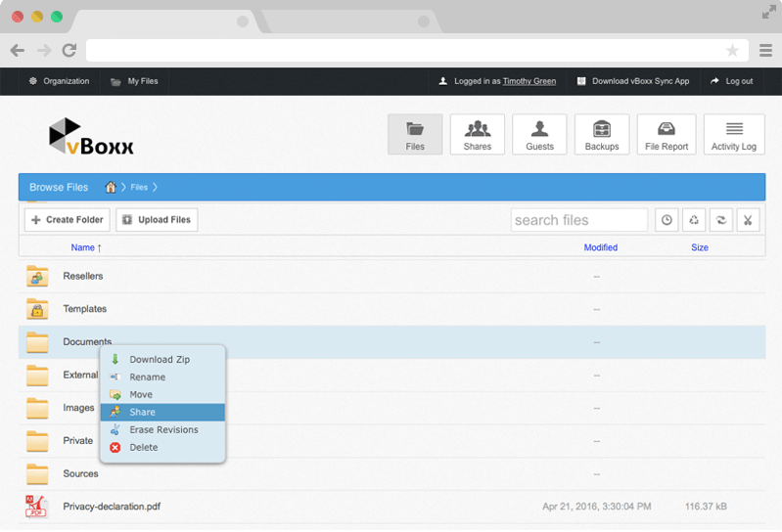Open the Backups section
Screen dimensions: 782x532
602,135
